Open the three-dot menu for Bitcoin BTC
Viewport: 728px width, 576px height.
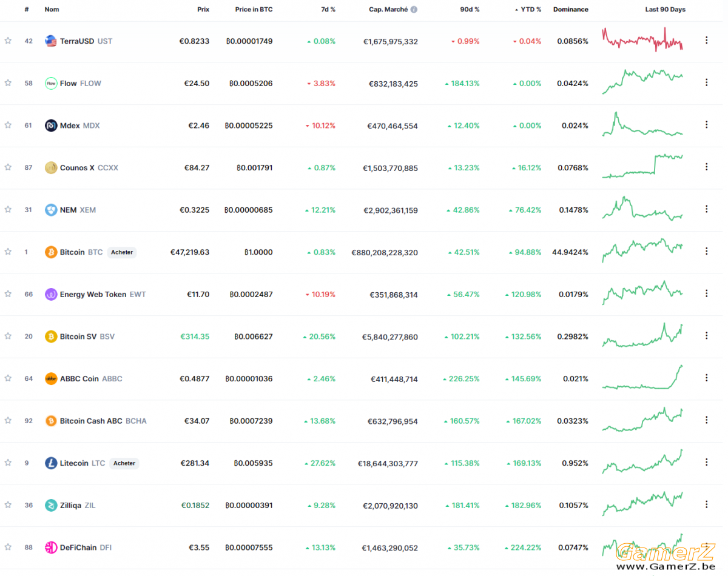tap(706, 251)
